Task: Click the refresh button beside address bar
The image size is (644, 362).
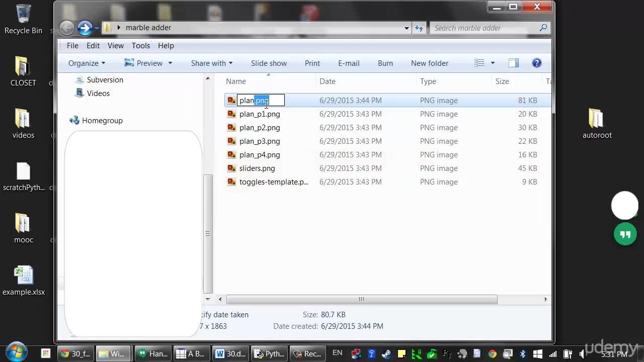Action: click(x=419, y=28)
